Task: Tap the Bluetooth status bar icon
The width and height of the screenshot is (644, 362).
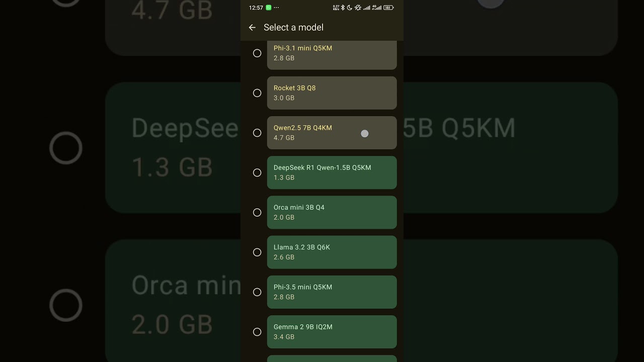Action: tap(343, 8)
